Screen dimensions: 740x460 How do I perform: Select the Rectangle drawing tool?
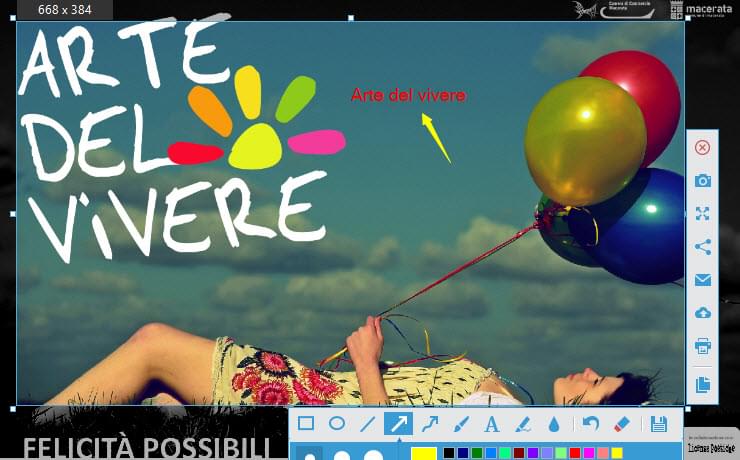pos(306,424)
